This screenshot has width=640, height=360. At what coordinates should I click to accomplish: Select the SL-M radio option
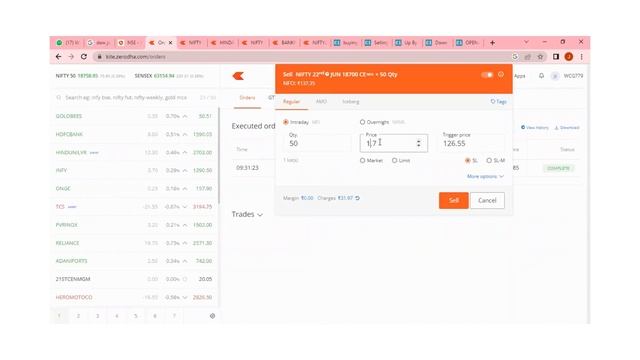489,160
